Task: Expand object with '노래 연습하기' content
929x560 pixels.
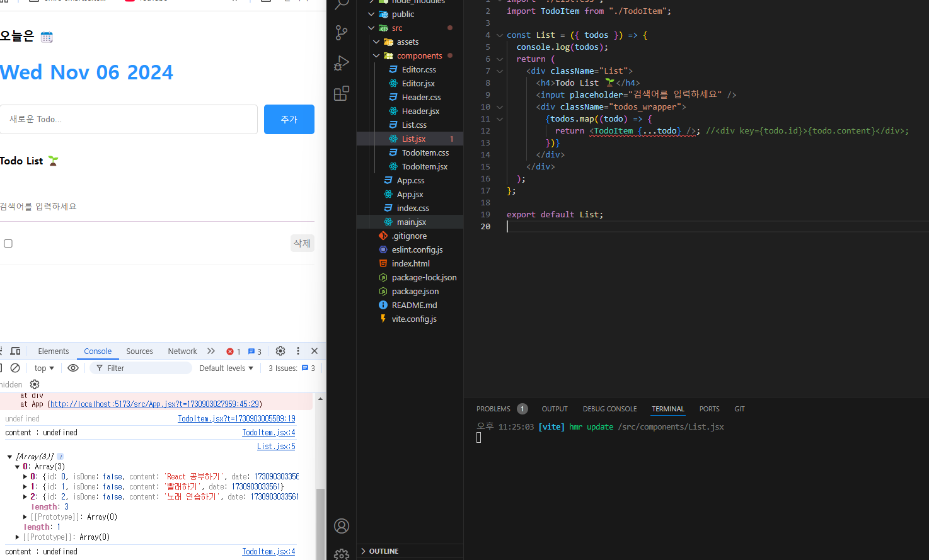Action: click(25, 497)
